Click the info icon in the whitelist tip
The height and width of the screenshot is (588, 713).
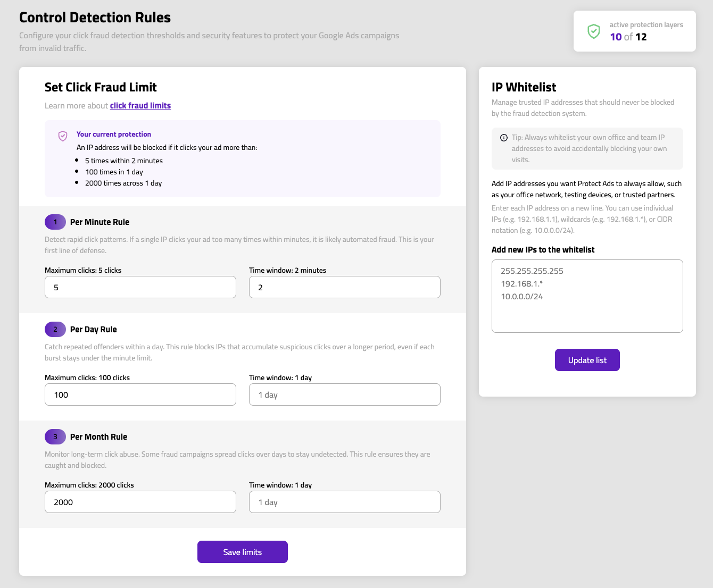503,137
